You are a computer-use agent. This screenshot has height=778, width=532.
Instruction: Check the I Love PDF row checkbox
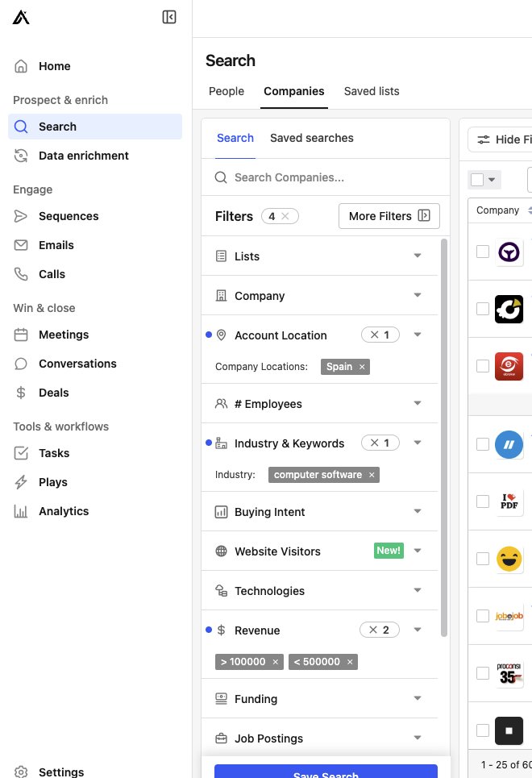tap(483, 501)
